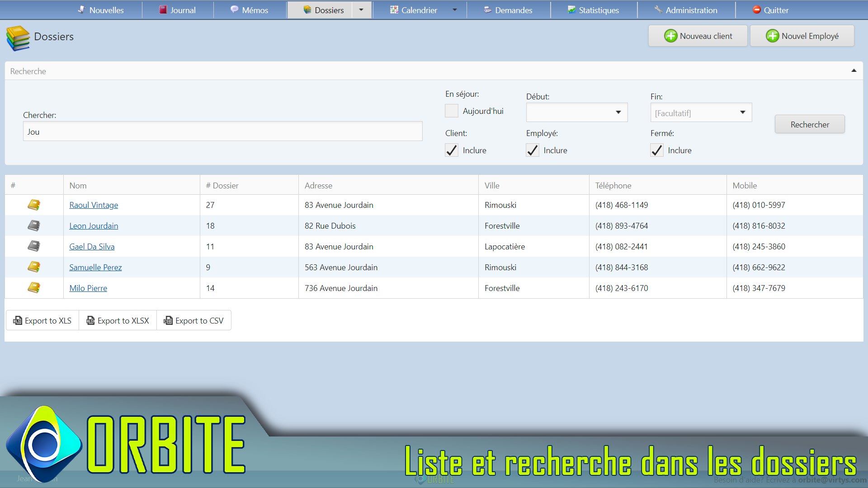Click the XLS file icon on export button
868x488 pixels.
pyautogui.click(x=18, y=320)
